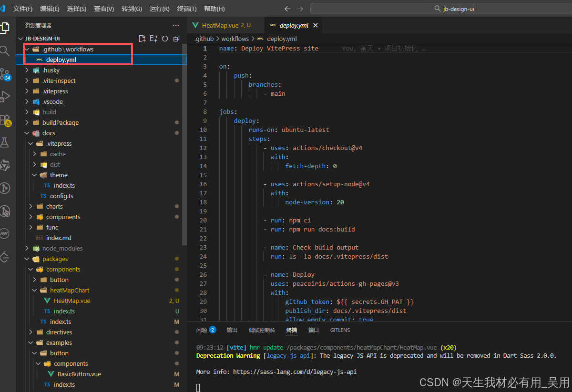Viewport: 572px width, 392px height.
Task: Click the workflows breadcrumb segment
Action: [235, 39]
